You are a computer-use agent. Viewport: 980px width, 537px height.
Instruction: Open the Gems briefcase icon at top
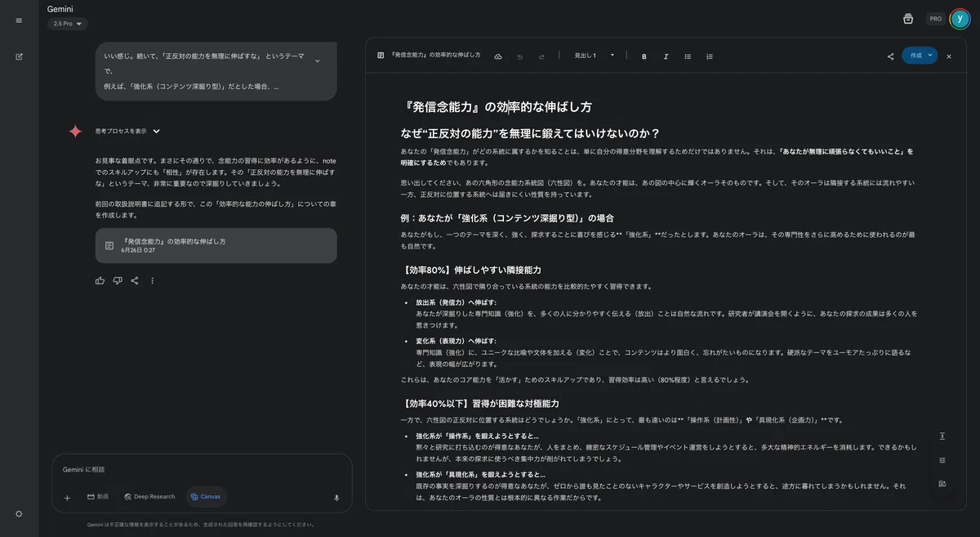(x=908, y=19)
